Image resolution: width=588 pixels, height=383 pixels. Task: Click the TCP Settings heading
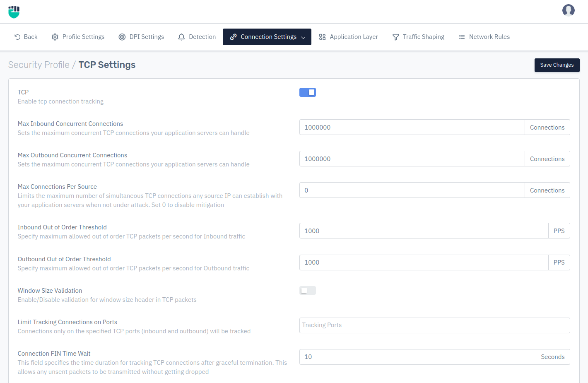107,65
